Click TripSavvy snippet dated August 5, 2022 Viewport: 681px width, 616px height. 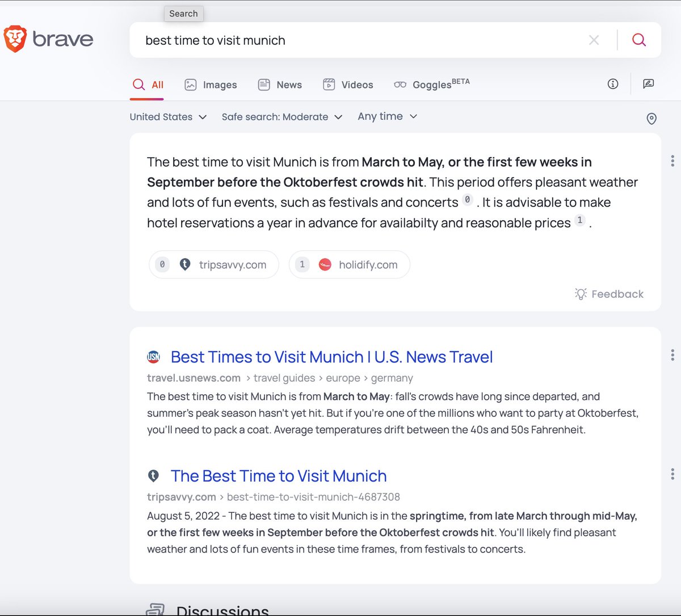click(392, 533)
